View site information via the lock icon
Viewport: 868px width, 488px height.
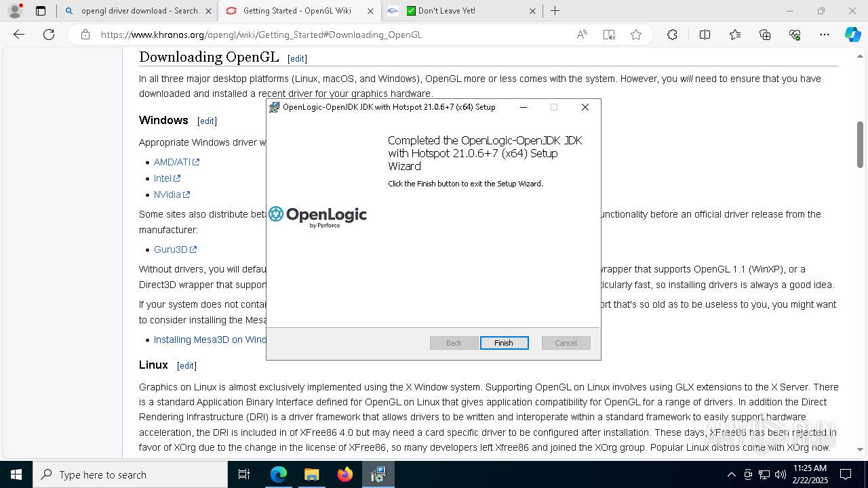tap(85, 35)
